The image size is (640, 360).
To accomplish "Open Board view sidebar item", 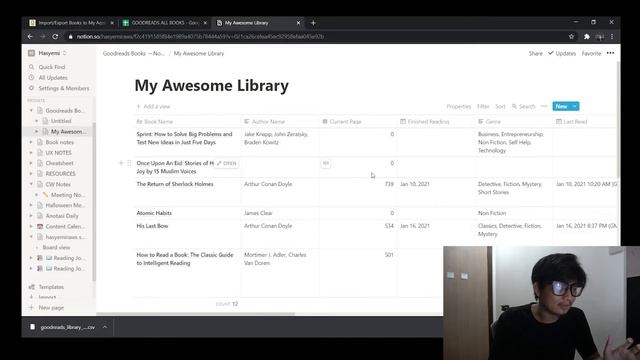I will [x=56, y=247].
